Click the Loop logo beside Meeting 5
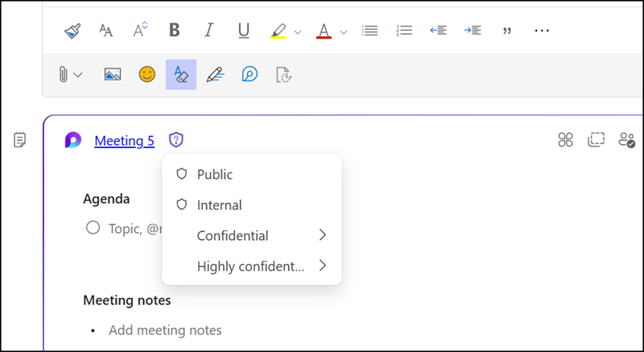Screen dimensions: 644x352 (x=73, y=140)
